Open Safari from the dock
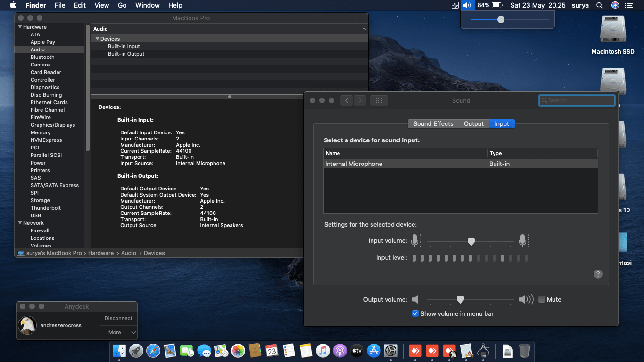This screenshot has height=362, width=644. (153, 351)
